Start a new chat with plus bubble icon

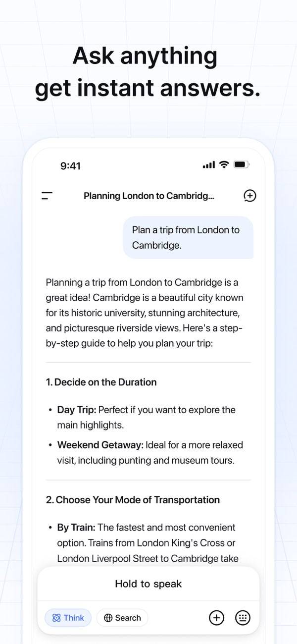[250, 196]
